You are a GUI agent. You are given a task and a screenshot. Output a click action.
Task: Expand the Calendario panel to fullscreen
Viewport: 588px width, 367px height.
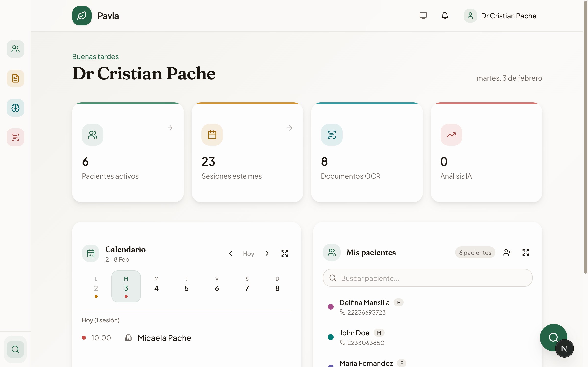[x=284, y=253]
